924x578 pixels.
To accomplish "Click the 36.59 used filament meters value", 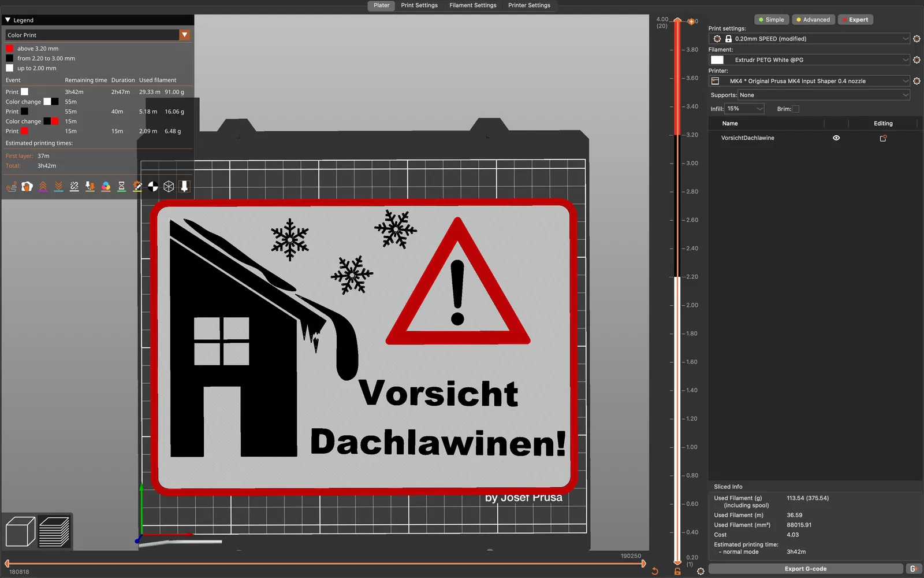I will point(794,515).
